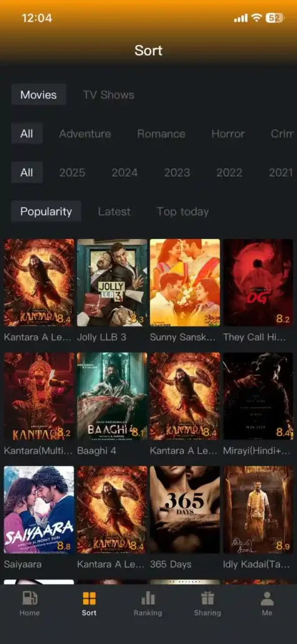Tap the battery indicator in status bar
Viewport: 297px width, 644px height.
[x=274, y=18]
